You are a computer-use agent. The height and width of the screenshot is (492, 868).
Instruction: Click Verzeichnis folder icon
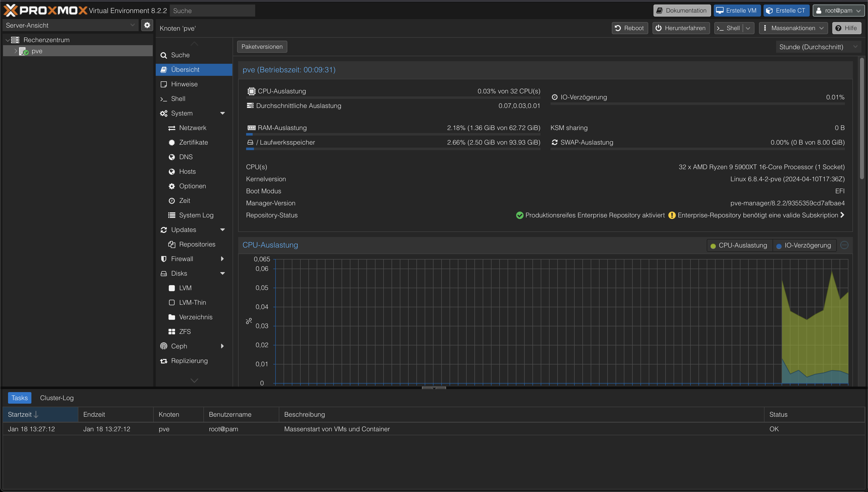click(x=172, y=317)
